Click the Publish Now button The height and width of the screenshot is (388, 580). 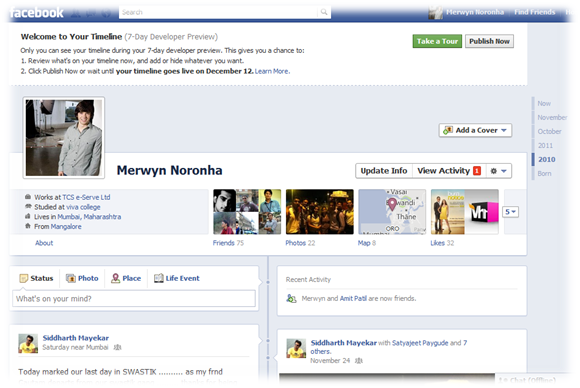[489, 41]
